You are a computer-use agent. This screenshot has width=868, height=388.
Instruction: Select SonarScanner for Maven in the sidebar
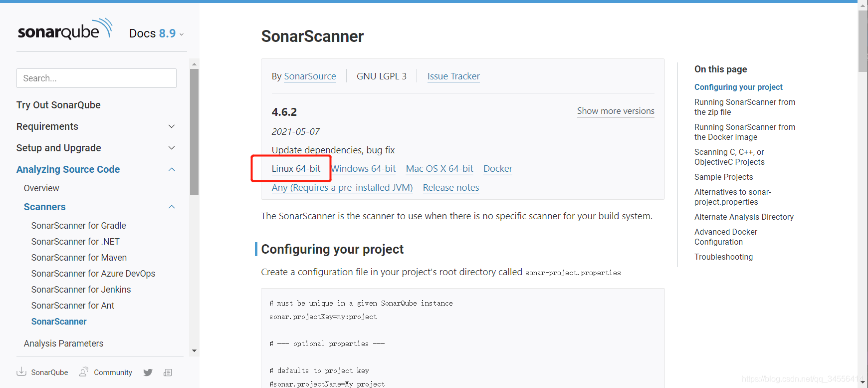(78, 257)
